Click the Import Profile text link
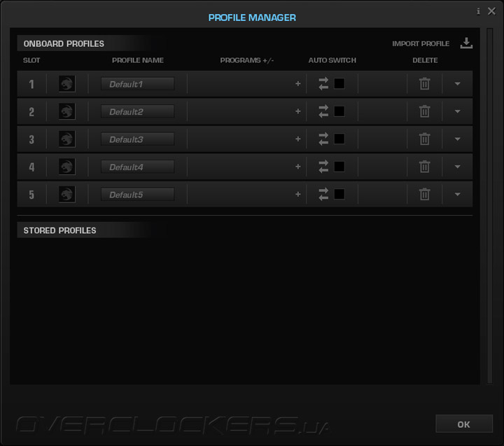Screen dimensions: 504x446 coord(421,43)
